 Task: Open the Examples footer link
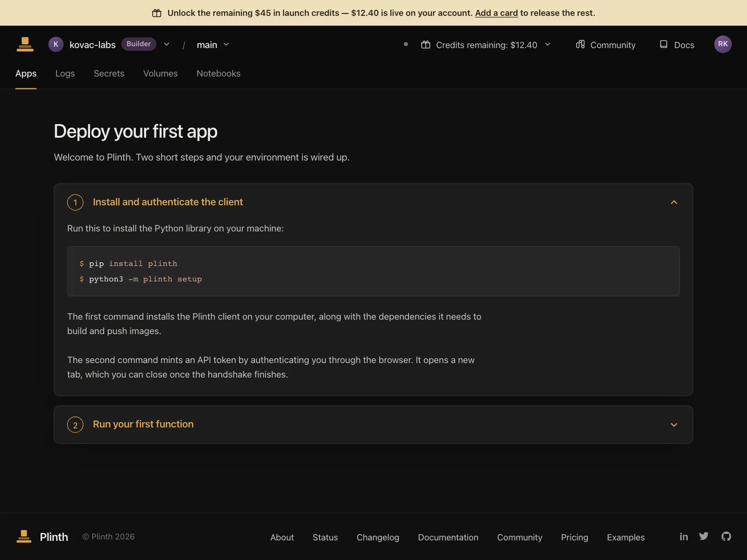coord(626,537)
